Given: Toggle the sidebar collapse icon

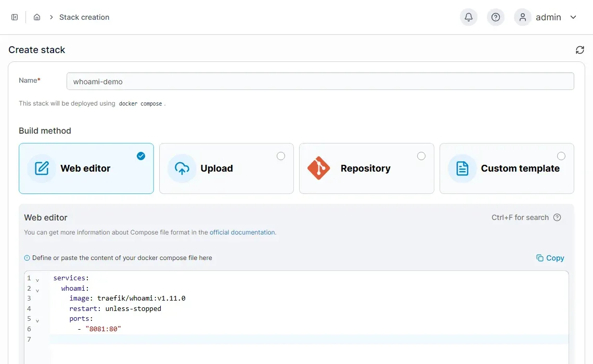Looking at the screenshot, I should (15, 17).
